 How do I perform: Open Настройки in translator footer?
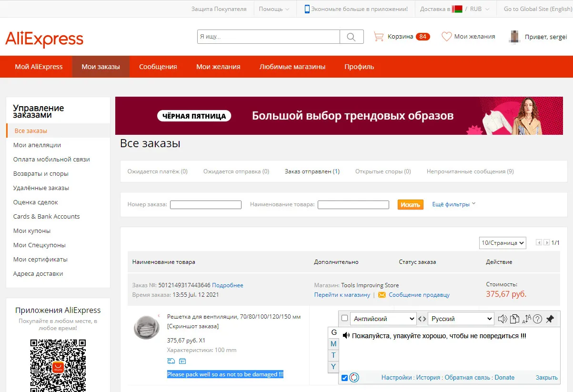coord(397,378)
